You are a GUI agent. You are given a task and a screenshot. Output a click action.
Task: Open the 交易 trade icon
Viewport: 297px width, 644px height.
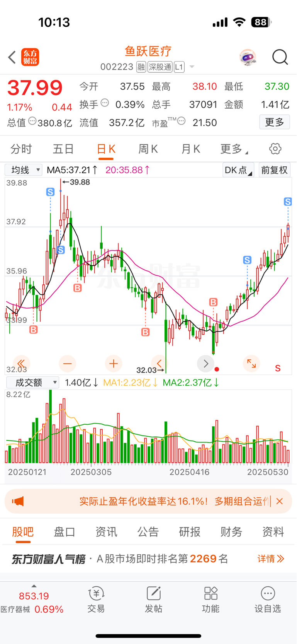click(x=96, y=600)
